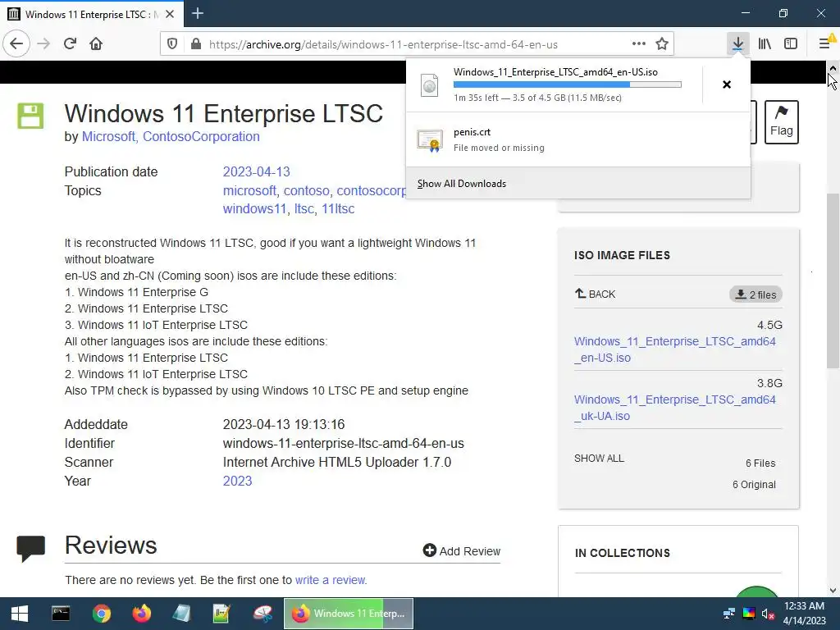Launch Chrome from taskbar
840x630 pixels.
(101, 614)
